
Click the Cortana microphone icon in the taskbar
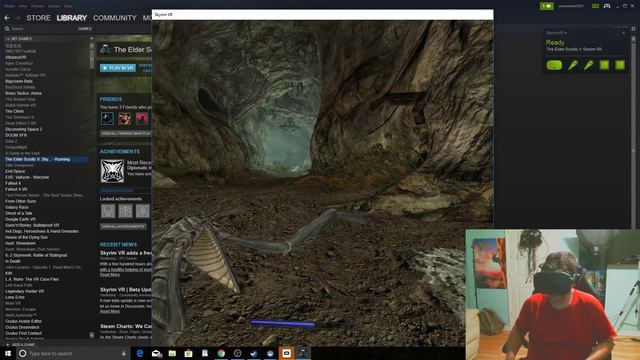(124, 353)
